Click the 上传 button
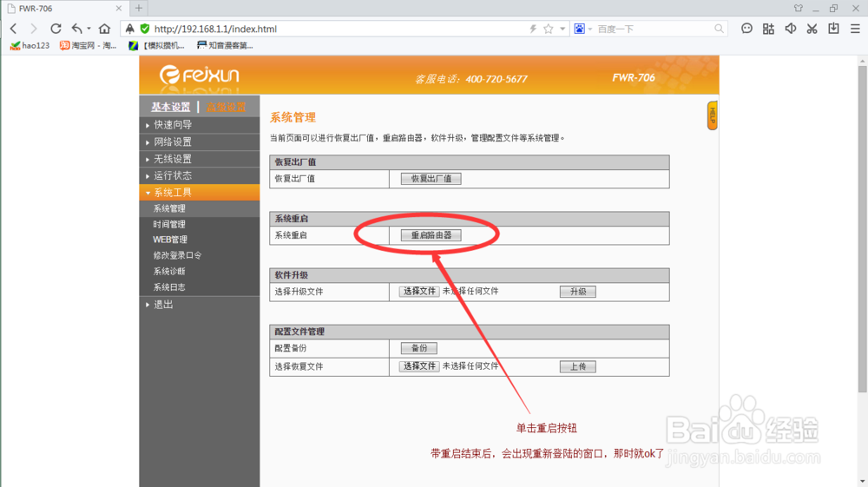Image resolution: width=868 pixels, height=487 pixels. 578,366
